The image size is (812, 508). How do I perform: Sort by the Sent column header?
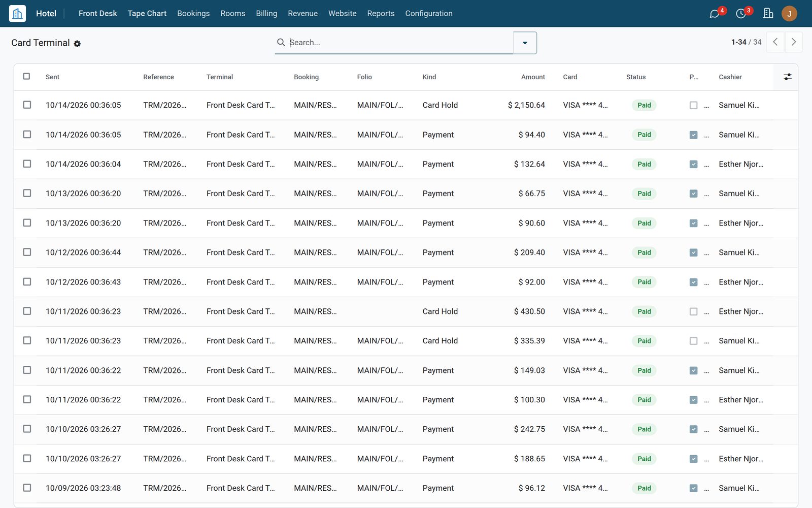point(52,77)
